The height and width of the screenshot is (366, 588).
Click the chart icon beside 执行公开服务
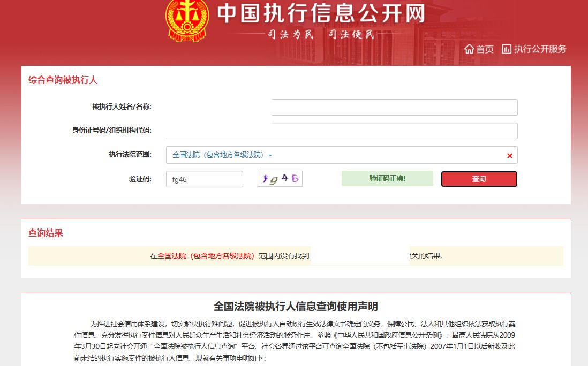click(506, 49)
